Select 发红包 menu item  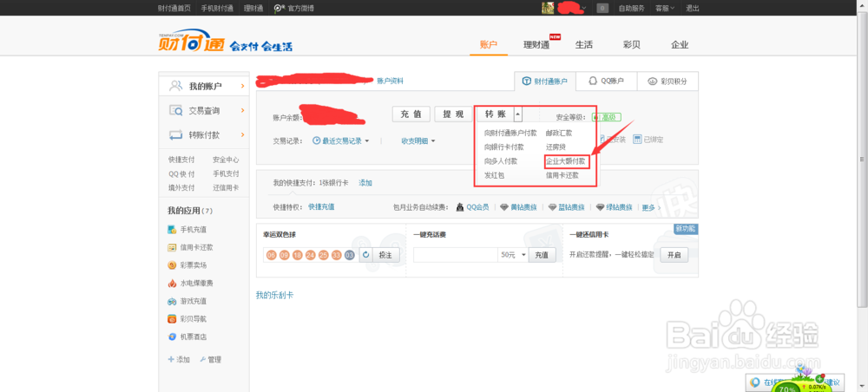coord(494,175)
